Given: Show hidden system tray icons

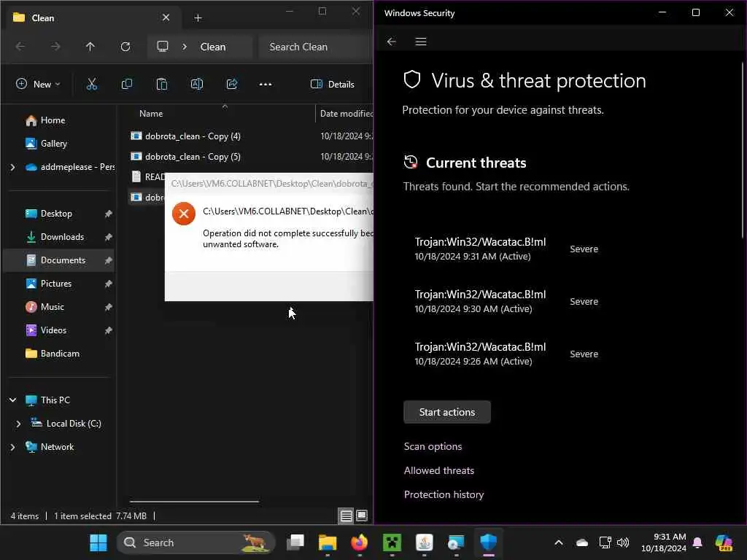Looking at the screenshot, I should pos(559,542).
